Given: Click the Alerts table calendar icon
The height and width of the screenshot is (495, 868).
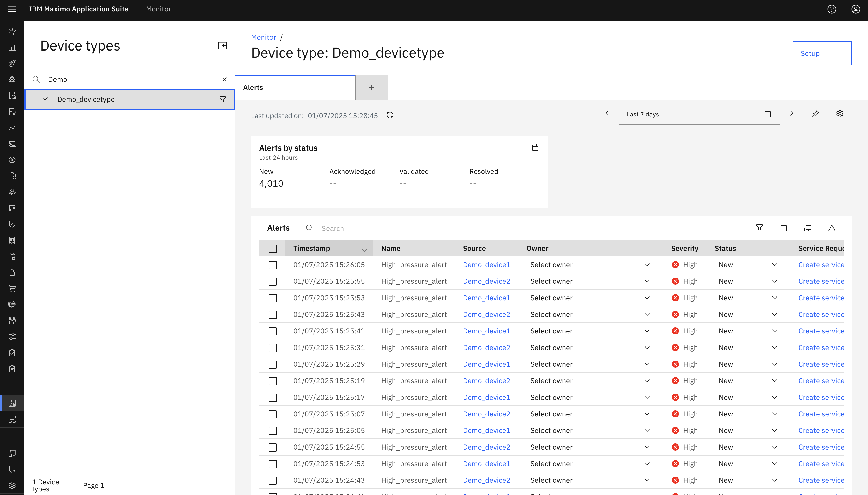Looking at the screenshot, I should (x=783, y=228).
